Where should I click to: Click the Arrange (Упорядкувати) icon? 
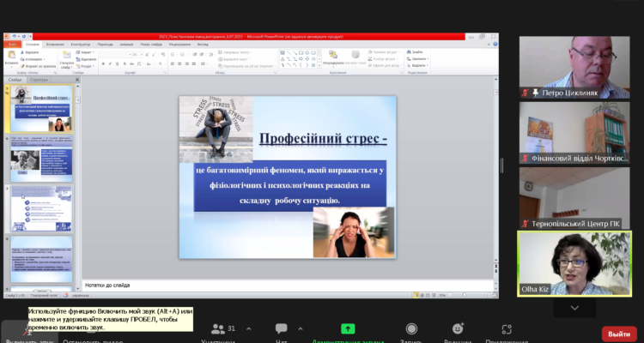(332, 54)
